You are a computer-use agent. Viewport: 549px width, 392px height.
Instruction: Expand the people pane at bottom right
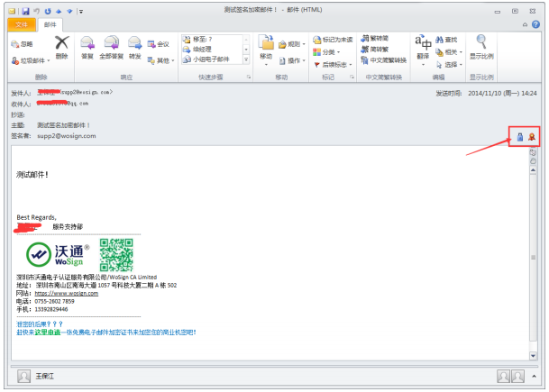535,375
